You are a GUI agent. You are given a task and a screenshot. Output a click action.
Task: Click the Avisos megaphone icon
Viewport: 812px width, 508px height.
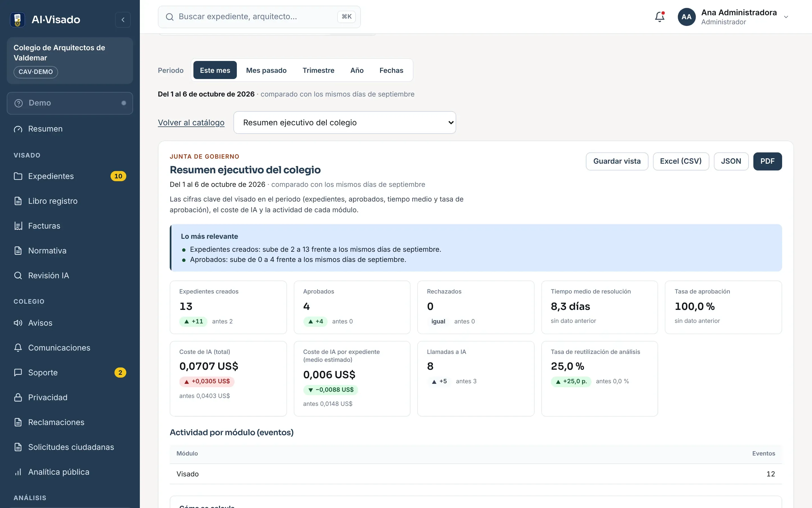[18, 323]
